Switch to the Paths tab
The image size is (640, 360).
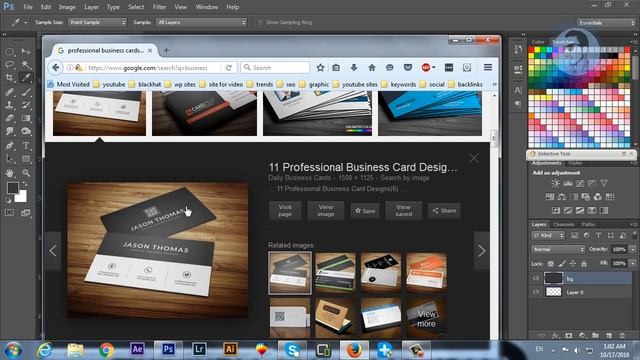coord(588,224)
